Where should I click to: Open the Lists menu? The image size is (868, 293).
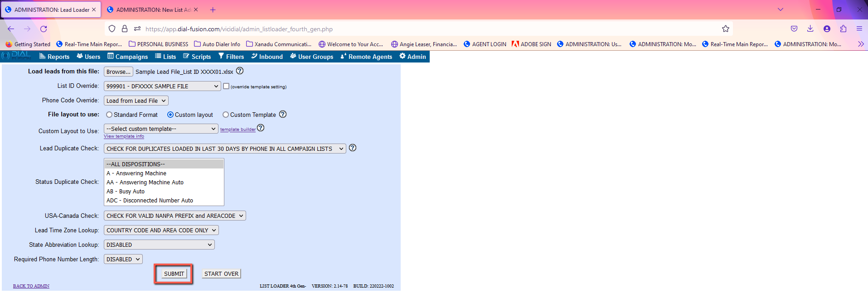click(165, 57)
